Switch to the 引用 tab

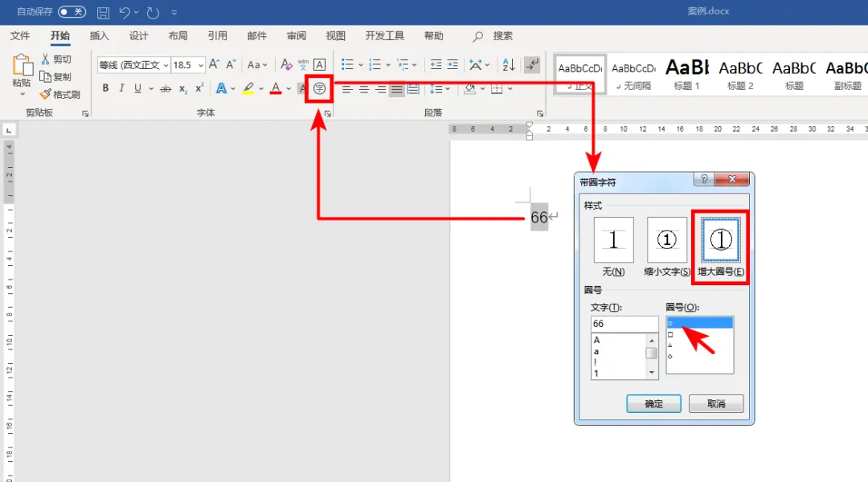pos(217,36)
